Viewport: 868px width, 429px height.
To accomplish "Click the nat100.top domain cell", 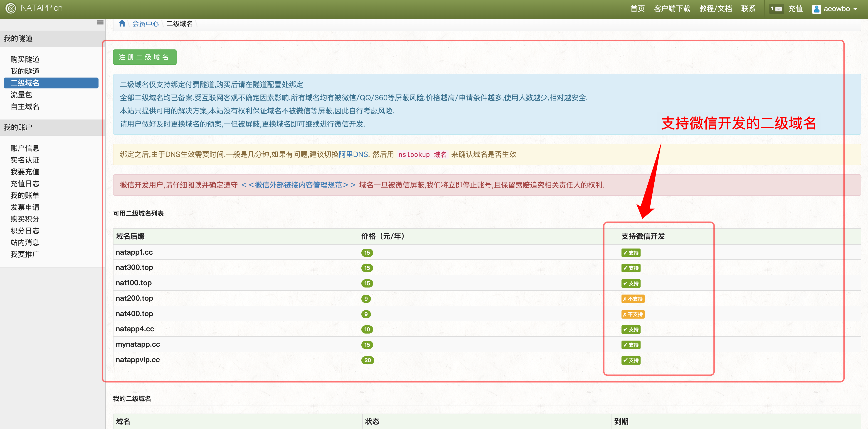I will coord(236,283).
